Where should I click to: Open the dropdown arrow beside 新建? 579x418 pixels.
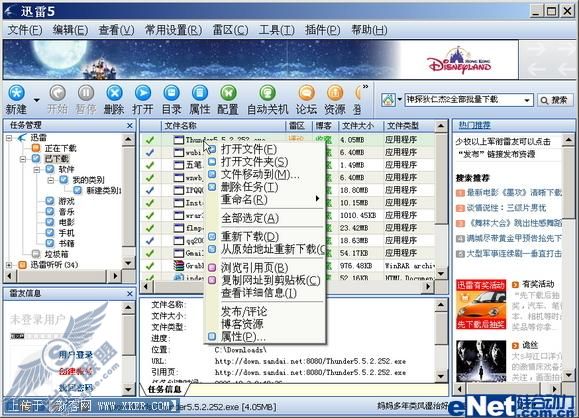click(x=36, y=100)
